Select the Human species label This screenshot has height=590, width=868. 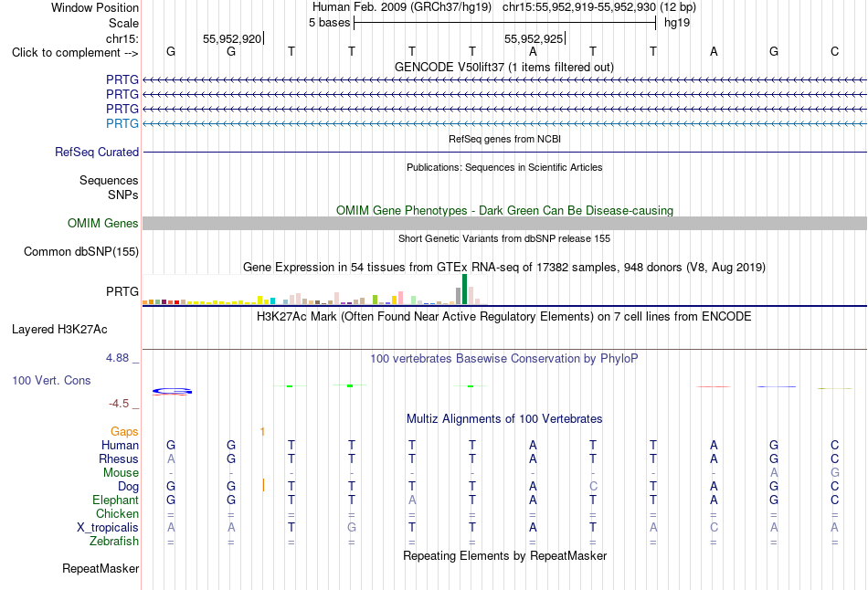pos(120,445)
